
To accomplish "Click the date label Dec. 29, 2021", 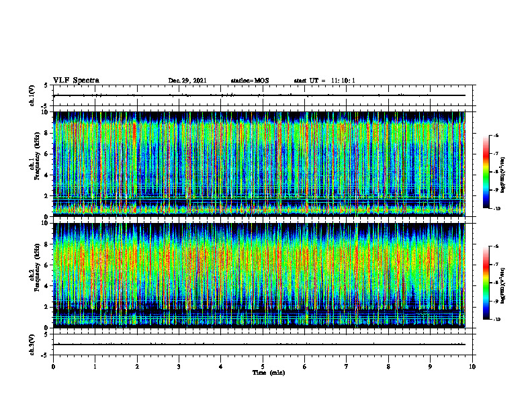I will [187, 81].
